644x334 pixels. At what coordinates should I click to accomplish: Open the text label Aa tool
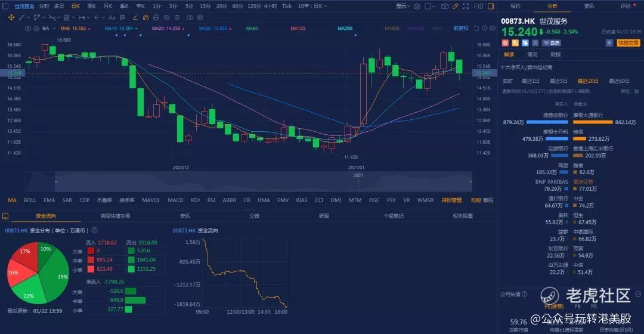click(112, 18)
